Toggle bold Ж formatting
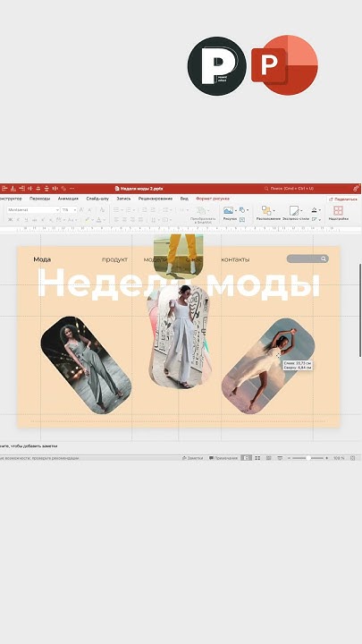 pyautogui.click(x=10, y=220)
